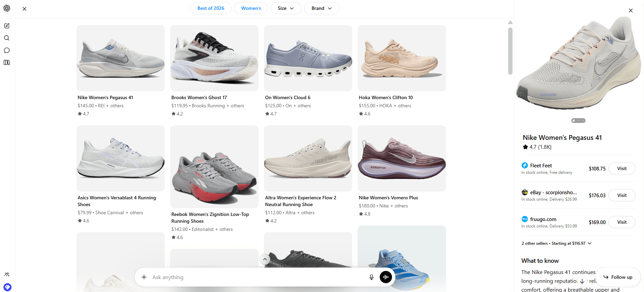Select the Brooks Women's Ghost 17 title

(x=199, y=97)
